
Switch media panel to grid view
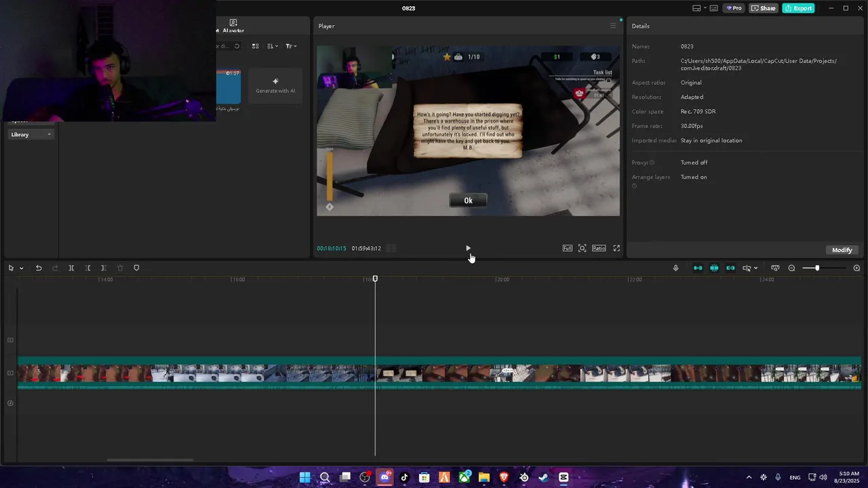[x=255, y=46]
